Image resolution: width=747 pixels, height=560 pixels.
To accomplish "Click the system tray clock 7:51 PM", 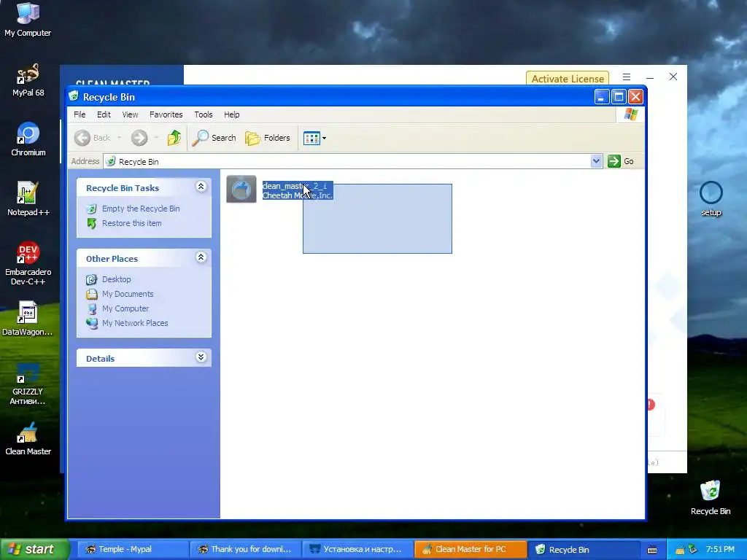I will [x=720, y=549].
